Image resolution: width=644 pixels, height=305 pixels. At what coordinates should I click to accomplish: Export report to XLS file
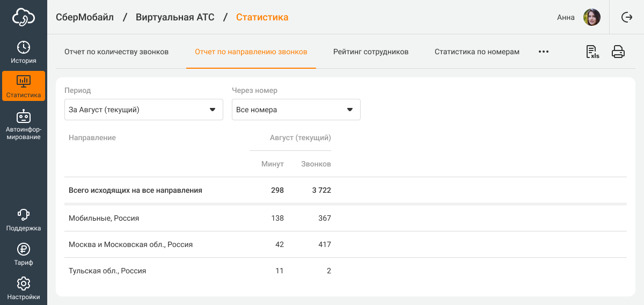tap(592, 52)
